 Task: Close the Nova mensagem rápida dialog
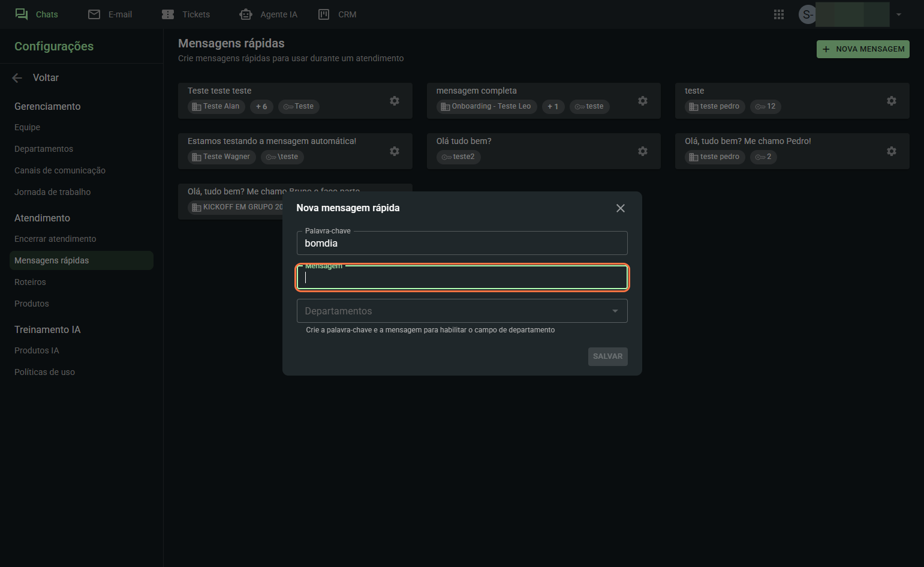(621, 208)
